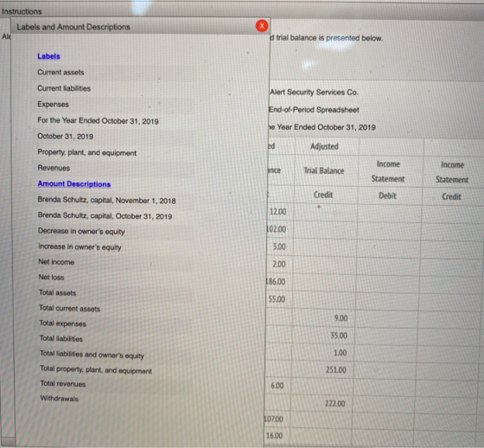Click the End-of-Period Spreadsheet heading
The height and width of the screenshot is (448, 484).
coord(314,110)
